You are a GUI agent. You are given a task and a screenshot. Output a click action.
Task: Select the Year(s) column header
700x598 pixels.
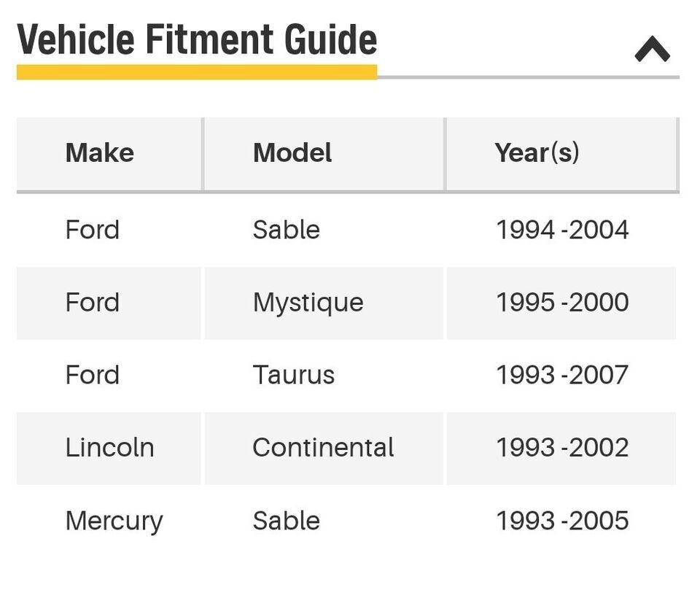coord(537,152)
